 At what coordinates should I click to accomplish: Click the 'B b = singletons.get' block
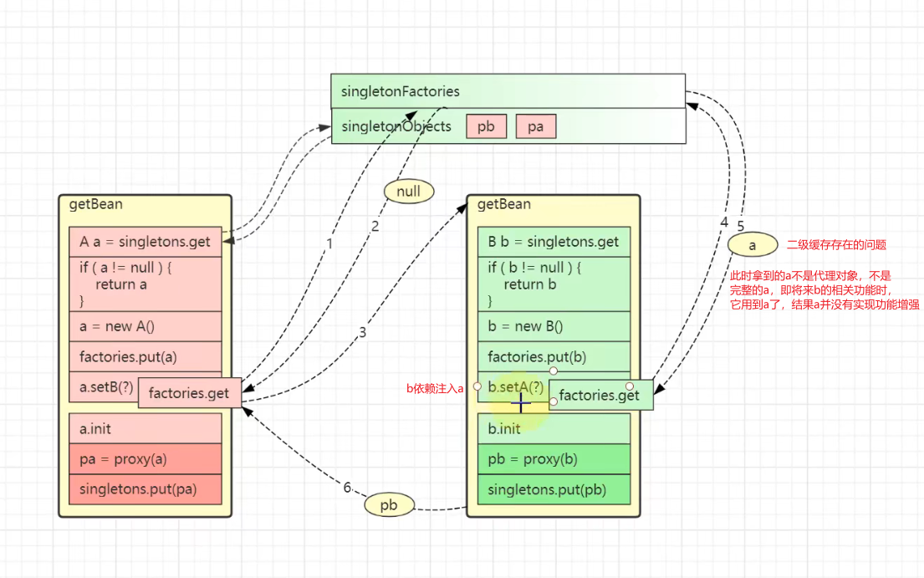[554, 242]
